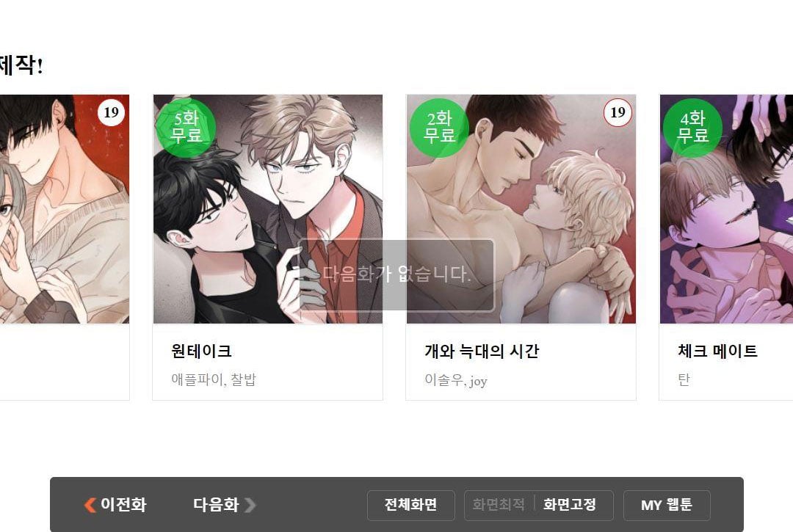This screenshot has width=793, height=532.
Task: Open the 체크 메이트 cover thumbnail
Action: point(726,208)
